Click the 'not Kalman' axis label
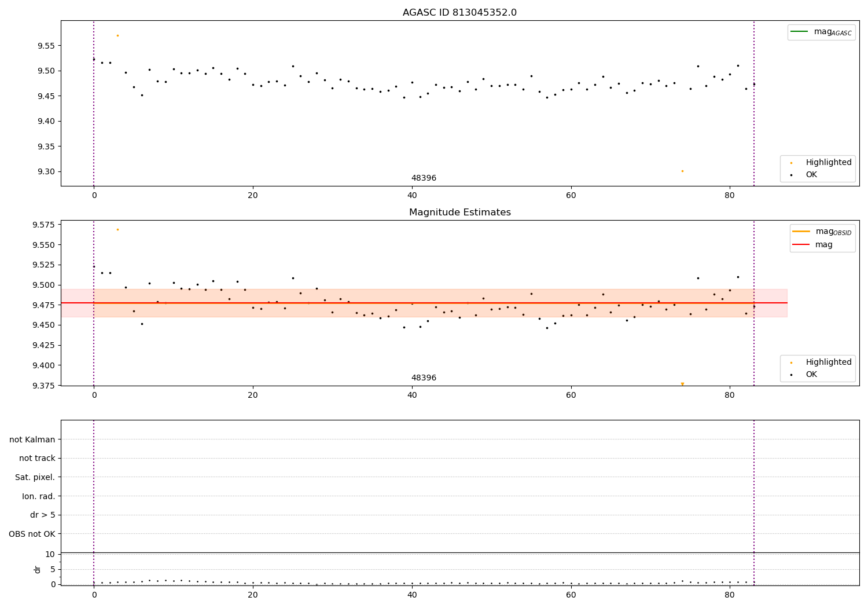 coord(32,439)
